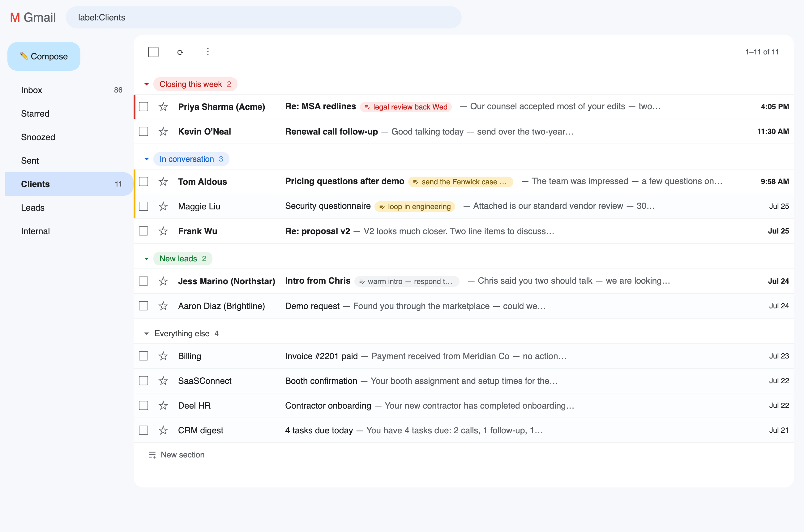Click the search field showing label:Clients
Image resolution: width=804 pixels, height=532 pixels.
pos(263,17)
